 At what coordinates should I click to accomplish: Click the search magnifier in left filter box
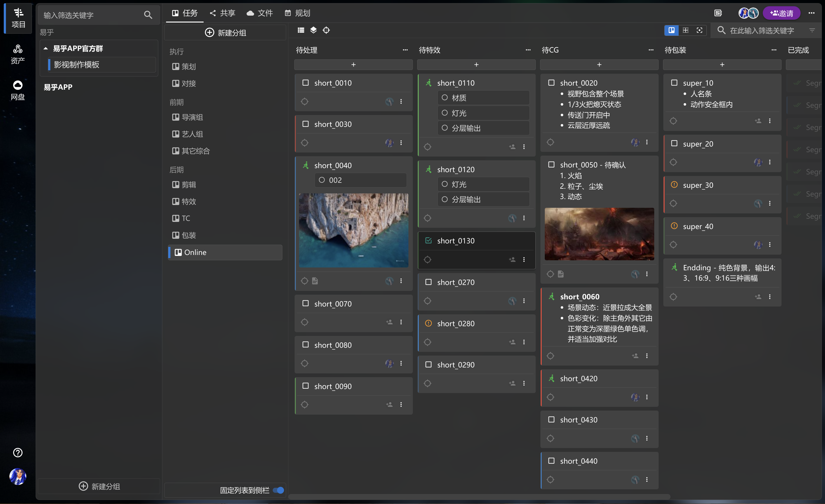[148, 15]
